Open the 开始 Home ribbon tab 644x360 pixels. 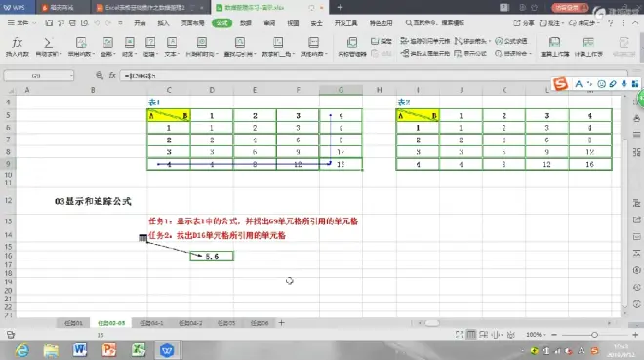click(140, 23)
